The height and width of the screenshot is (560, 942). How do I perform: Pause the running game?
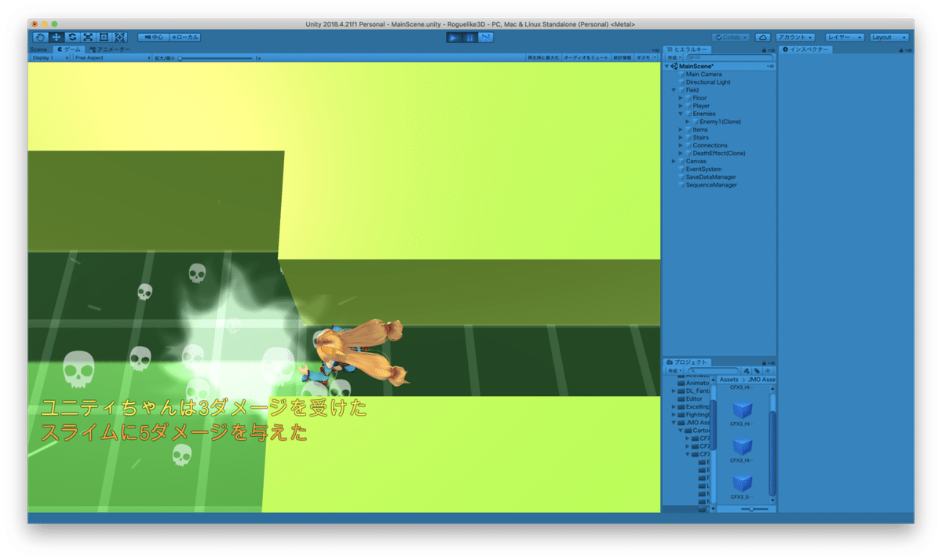pos(469,37)
